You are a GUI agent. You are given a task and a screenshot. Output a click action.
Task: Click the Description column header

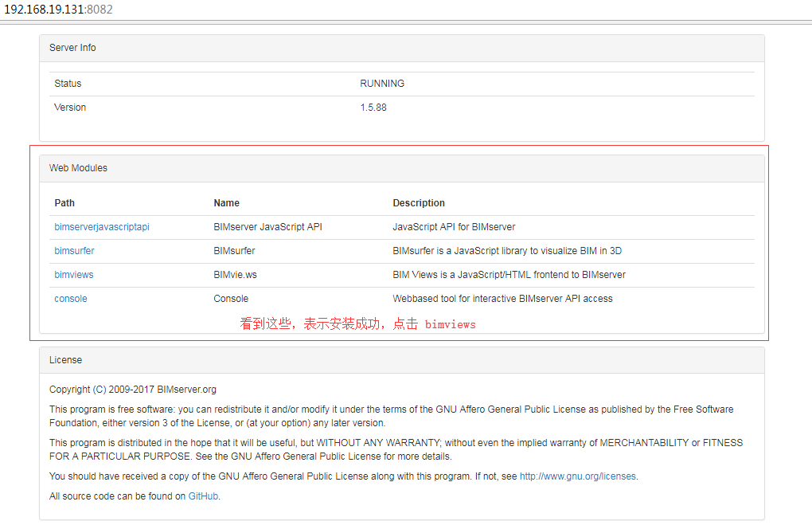click(x=419, y=203)
